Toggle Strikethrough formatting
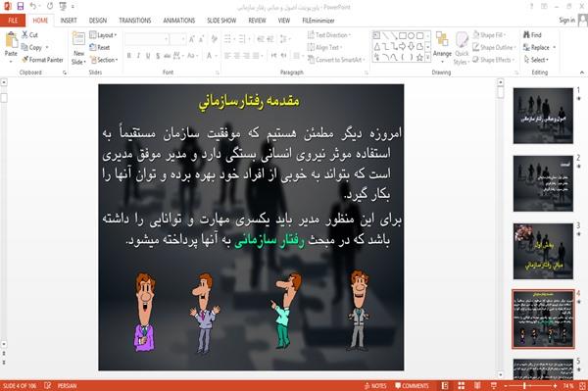The height and width of the screenshot is (391, 588). tap(168, 56)
